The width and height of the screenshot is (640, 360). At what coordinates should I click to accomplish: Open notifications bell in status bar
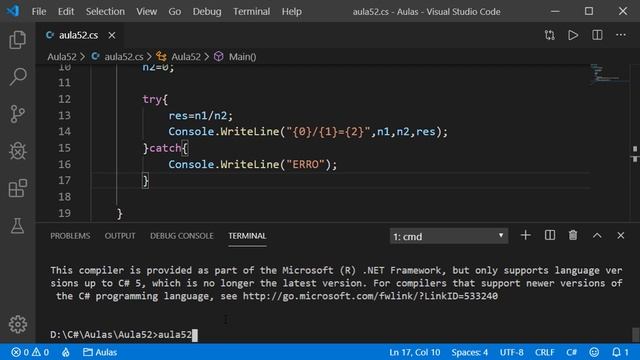click(620, 352)
